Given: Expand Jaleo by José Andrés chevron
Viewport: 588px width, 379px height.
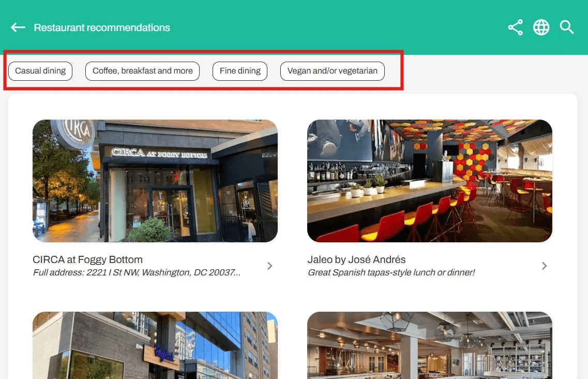Looking at the screenshot, I should pos(544,266).
